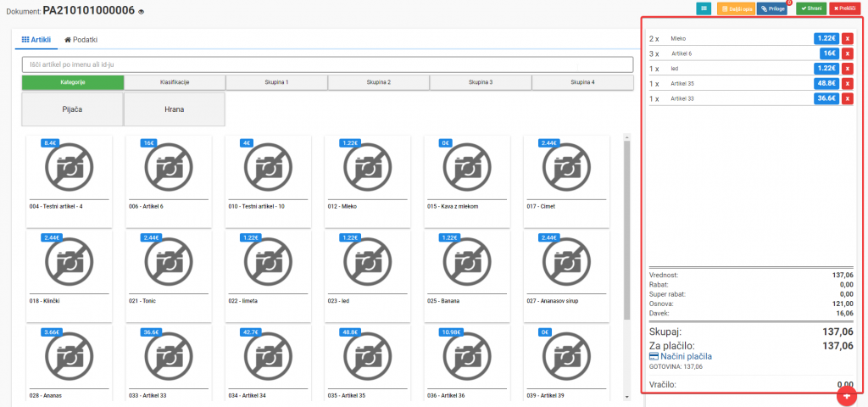The height and width of the screenshot is (407, 868).
Task: Add article 033 - Artikel 33
Action: click(x=169, y=363)
